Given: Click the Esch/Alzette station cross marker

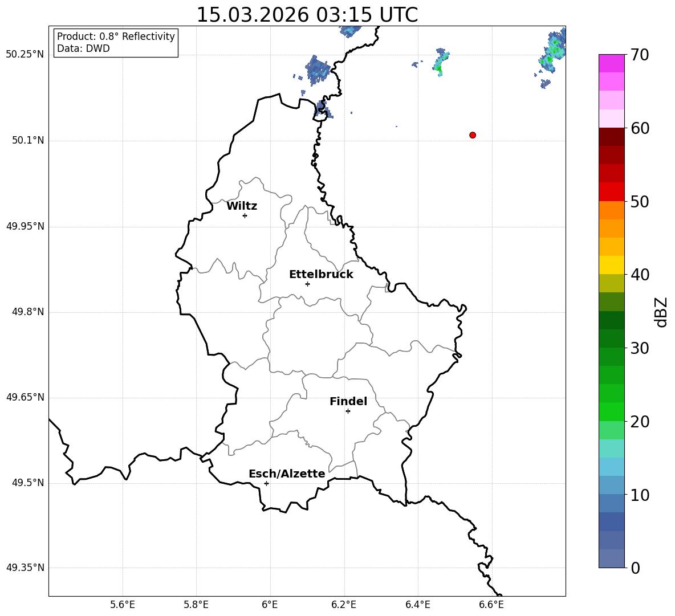Looking at the screenshot, I should (x=266, y=483).
